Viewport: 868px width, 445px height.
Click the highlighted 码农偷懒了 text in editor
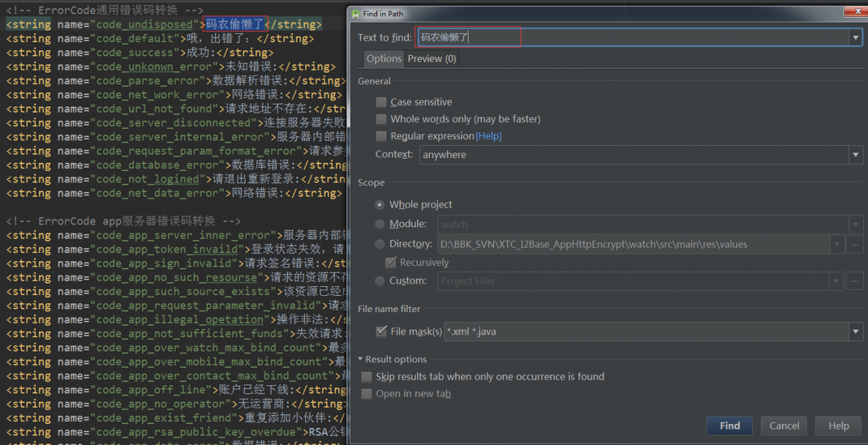[235, 24]
